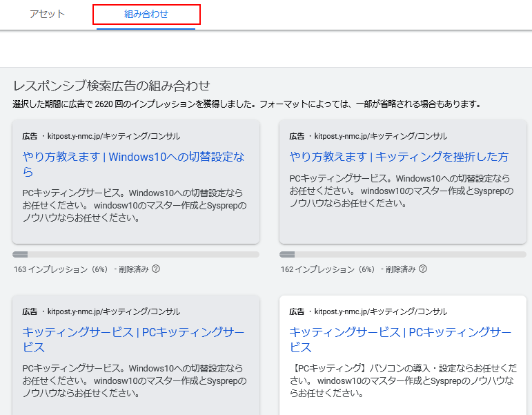The height and width of the screenshot is (415, 532).
Task: Click progress bar above 163 インプレッション
Action: click(x=136, y=254)
